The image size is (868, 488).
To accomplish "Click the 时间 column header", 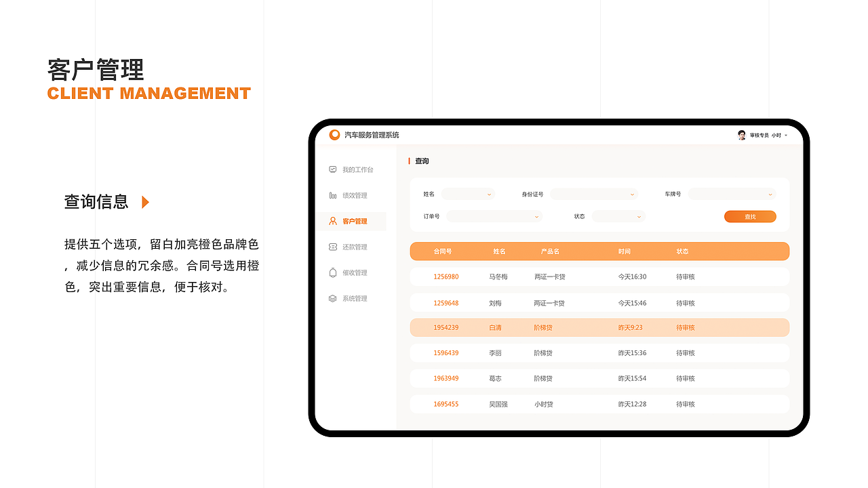I will 625,251.
